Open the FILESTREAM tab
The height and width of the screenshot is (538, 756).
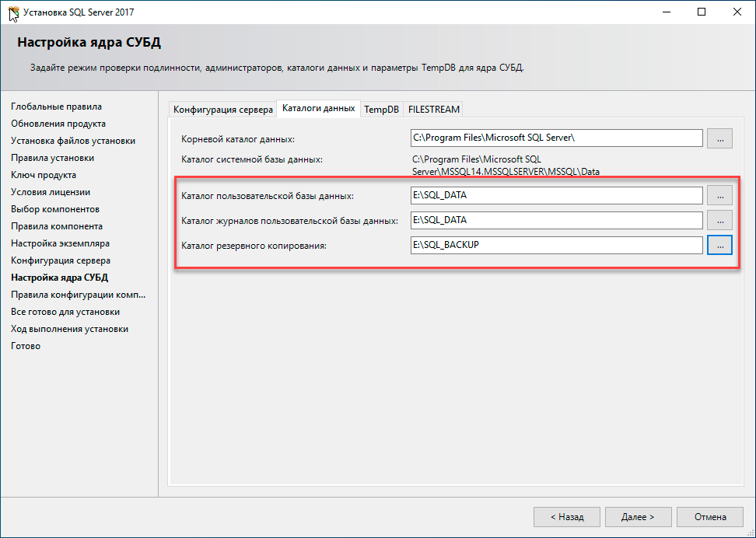click(x=434, y=110)
